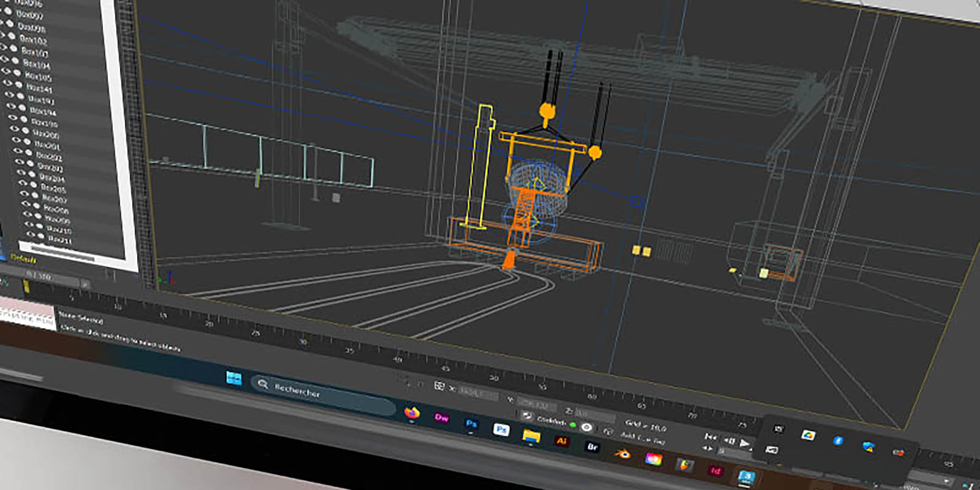
Task: Click the scene explorer horizontal scrollbar
Action: pyautogui.click(x=63, y=254)
